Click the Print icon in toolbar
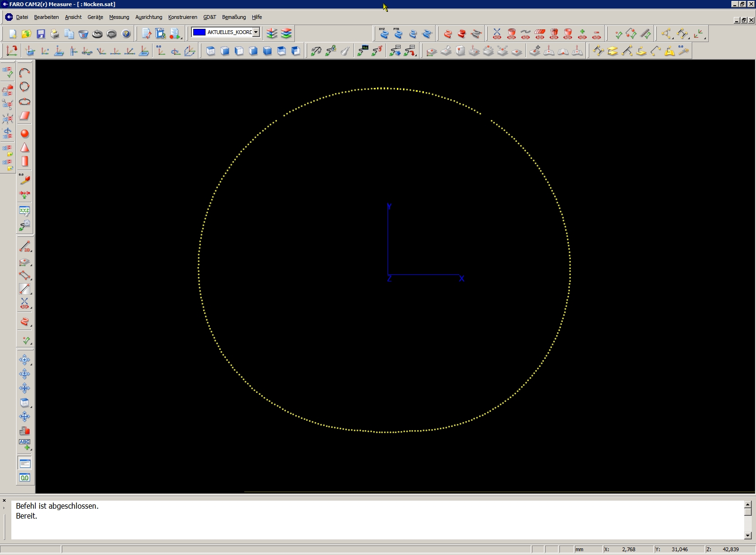Image resolution: width=756 pixels, height=555 pixels. (55, 34)
